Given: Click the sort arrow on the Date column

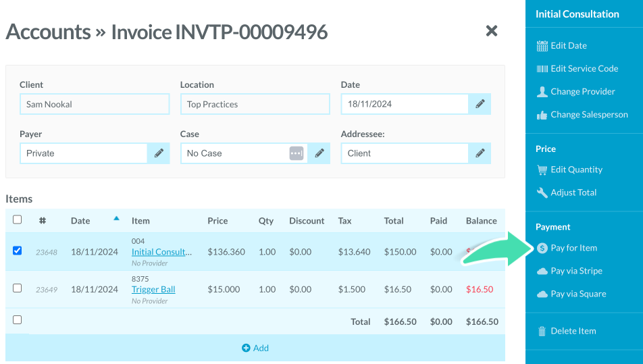Looking at the screenshot, I should pyautogui.click(x=116, y=219).
